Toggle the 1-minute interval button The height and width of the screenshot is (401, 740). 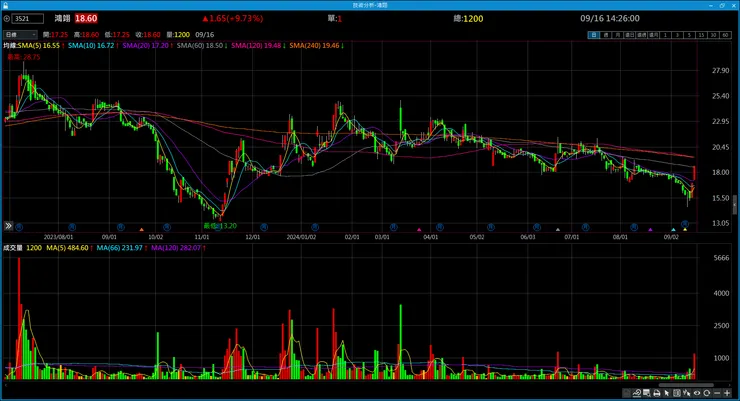tap(665, 35)
